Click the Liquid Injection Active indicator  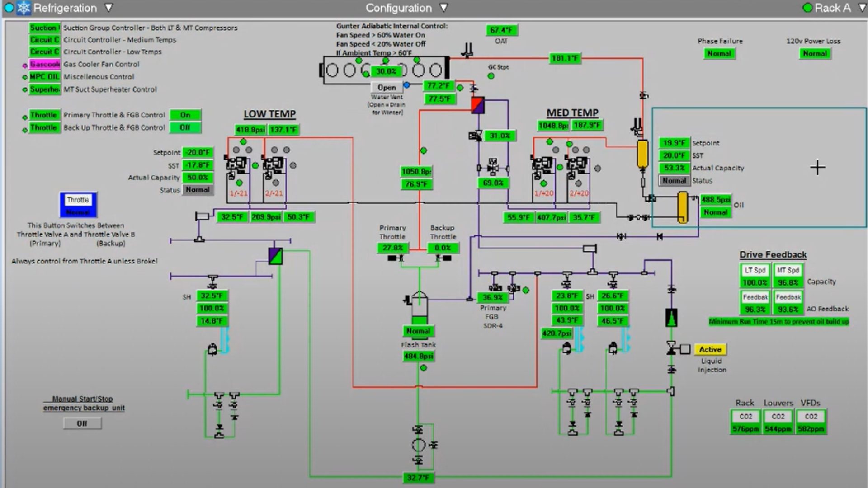(x=710, y=349)
